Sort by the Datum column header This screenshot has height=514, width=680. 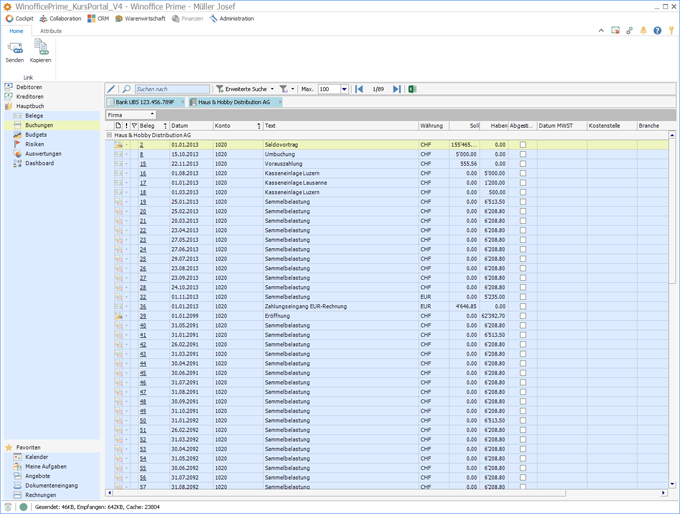point(191,125)
